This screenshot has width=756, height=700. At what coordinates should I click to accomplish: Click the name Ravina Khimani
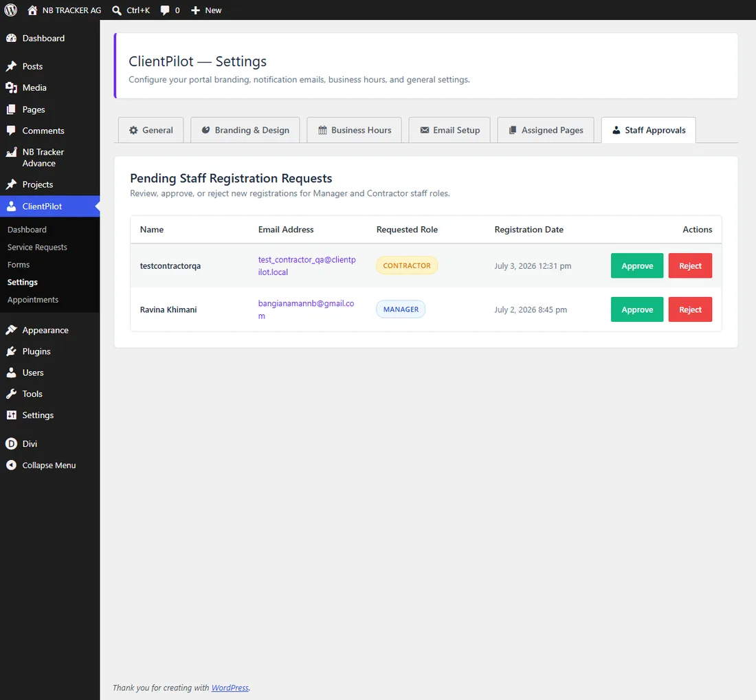[x=168, y=309]
